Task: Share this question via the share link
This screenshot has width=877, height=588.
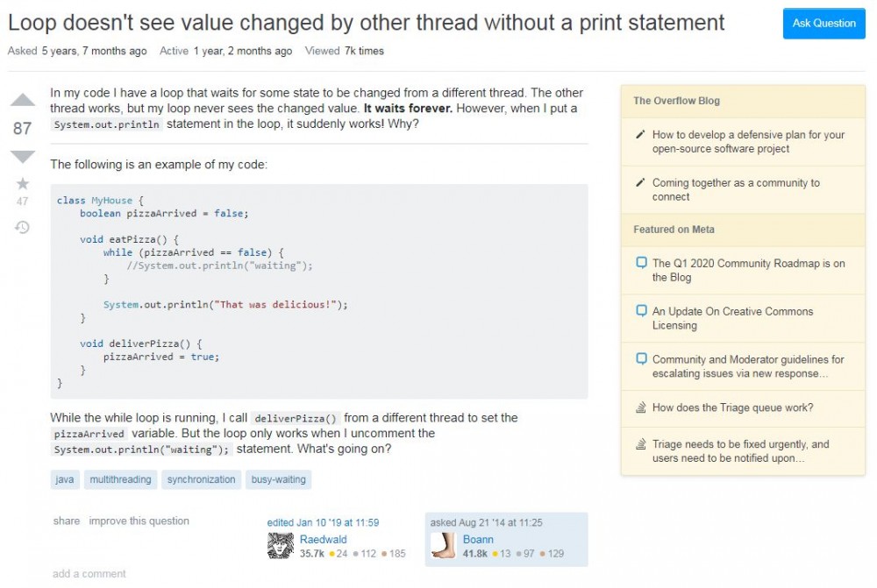Action: coord(67,521)
